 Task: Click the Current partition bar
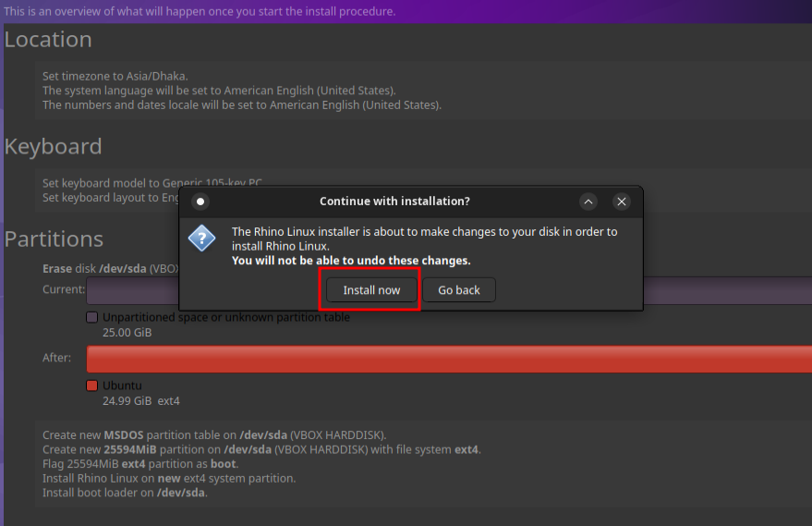[133, 290]
